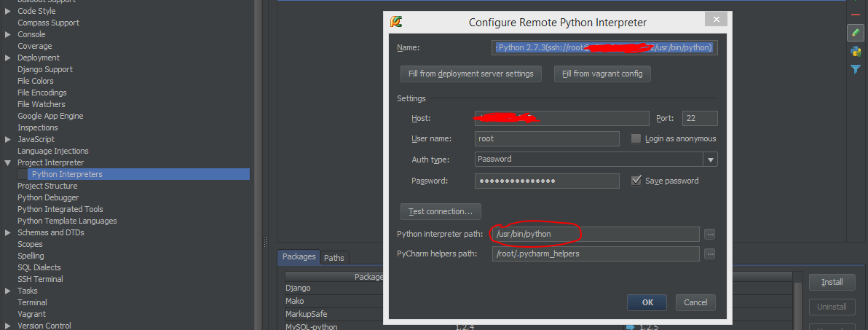Expand the Code Style settings node
Screen dimensions: 868x330
8,11
